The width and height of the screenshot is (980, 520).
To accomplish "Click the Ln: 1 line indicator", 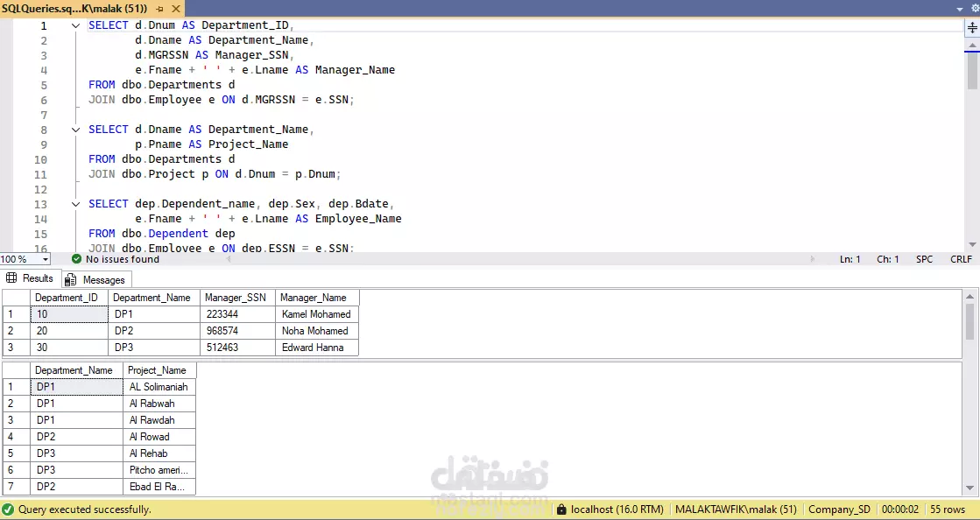I will pyautogui.click(x=850, y=259).
